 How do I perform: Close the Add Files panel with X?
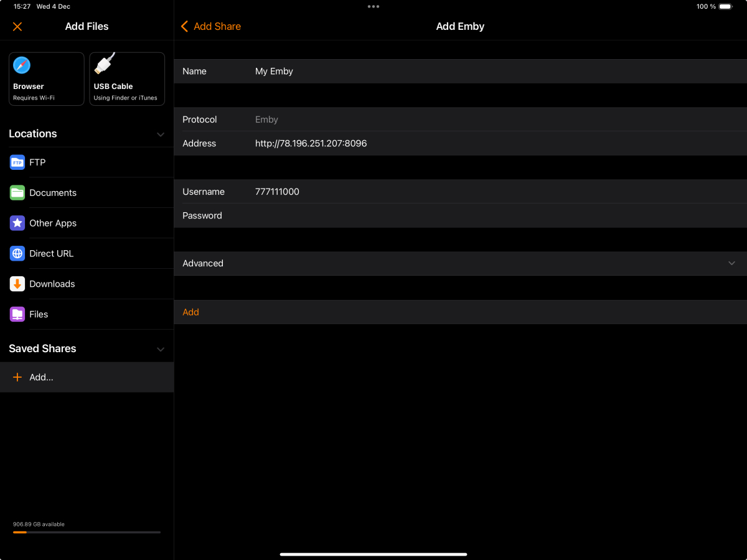pos(17,27)
